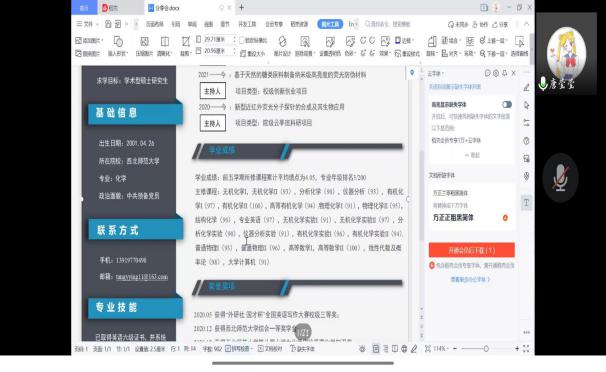The width and height of the screenshot is (606, 372).
Task: Click the T font icon in side strip
Action: tap(526, 202)
